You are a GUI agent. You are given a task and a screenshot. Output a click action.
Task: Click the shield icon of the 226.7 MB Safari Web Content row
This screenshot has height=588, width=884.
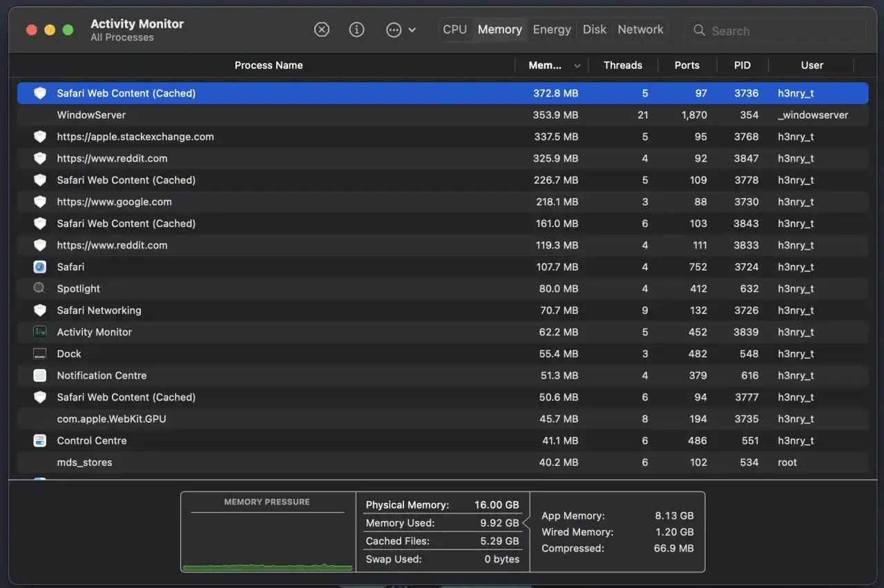(40, 180)
